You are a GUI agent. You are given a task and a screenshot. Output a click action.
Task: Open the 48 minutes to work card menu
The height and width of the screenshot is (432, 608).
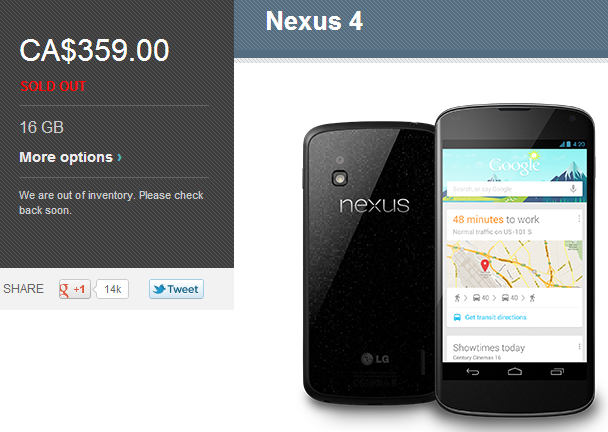[x=579, y=219]
